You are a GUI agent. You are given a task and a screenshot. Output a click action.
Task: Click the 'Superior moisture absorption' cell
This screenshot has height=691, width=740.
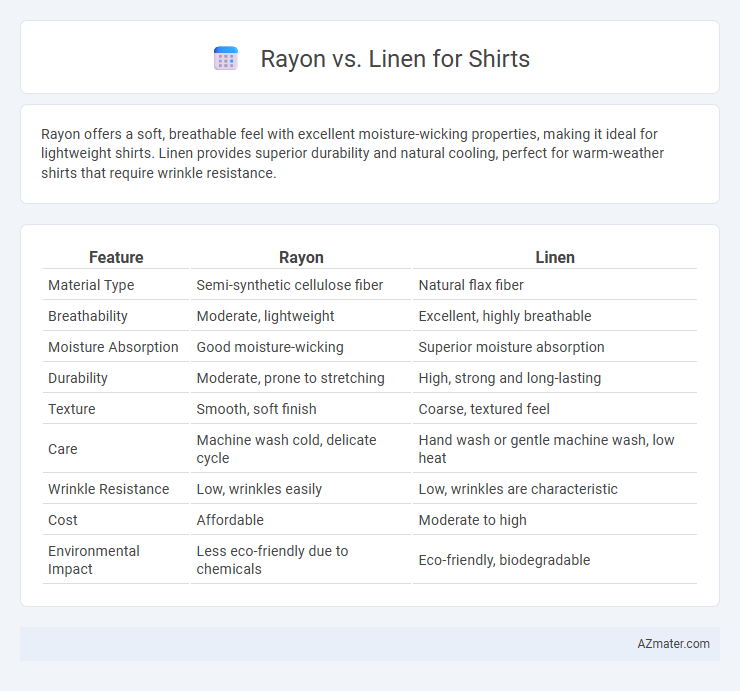(x=555, y=347)
